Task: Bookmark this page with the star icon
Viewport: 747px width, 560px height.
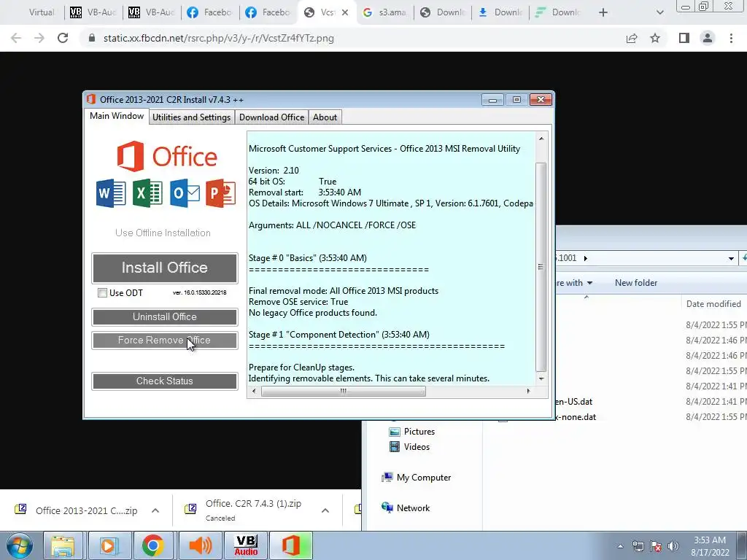Action: [x=655, y=38]
